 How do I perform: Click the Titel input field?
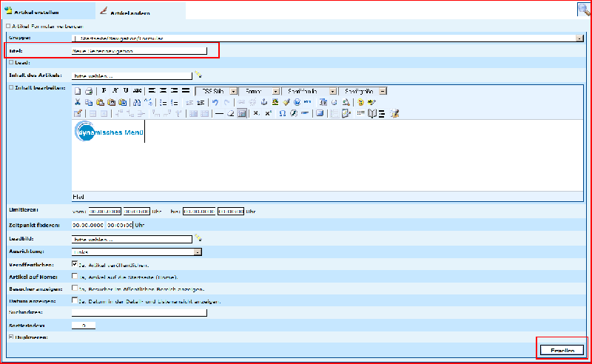139,51
